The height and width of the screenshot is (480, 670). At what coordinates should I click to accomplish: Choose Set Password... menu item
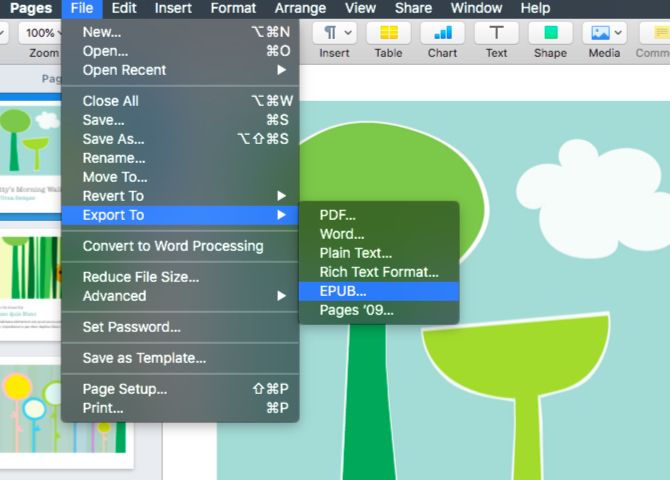pyautogui.click(x=180, y=327)
